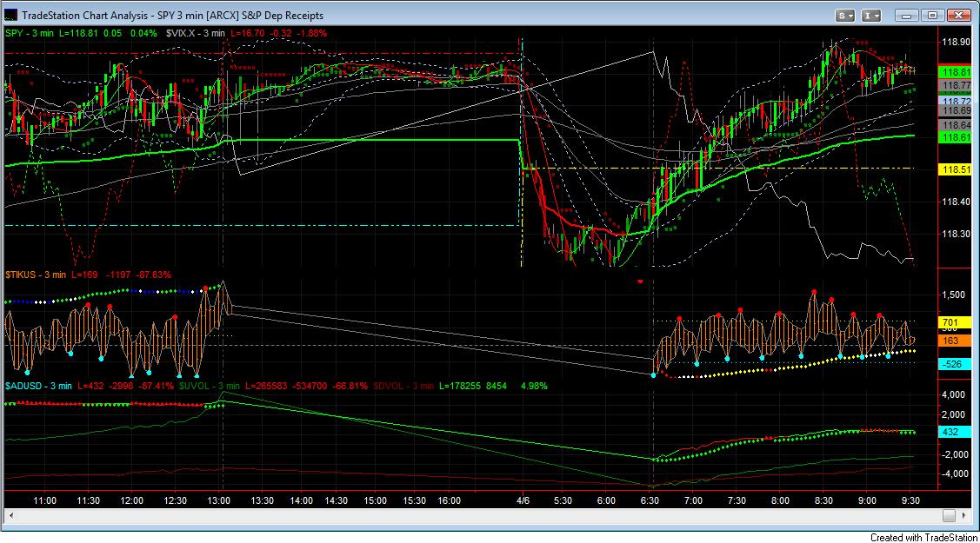Click the -4,000 axis label in bottom subgraph

(953, 473)
